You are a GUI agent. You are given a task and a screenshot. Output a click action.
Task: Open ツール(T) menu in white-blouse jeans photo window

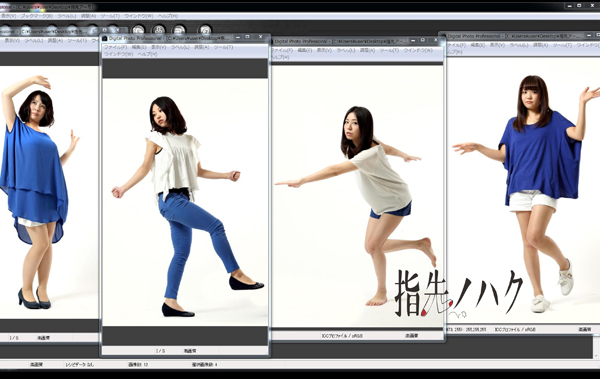point(223,47)
